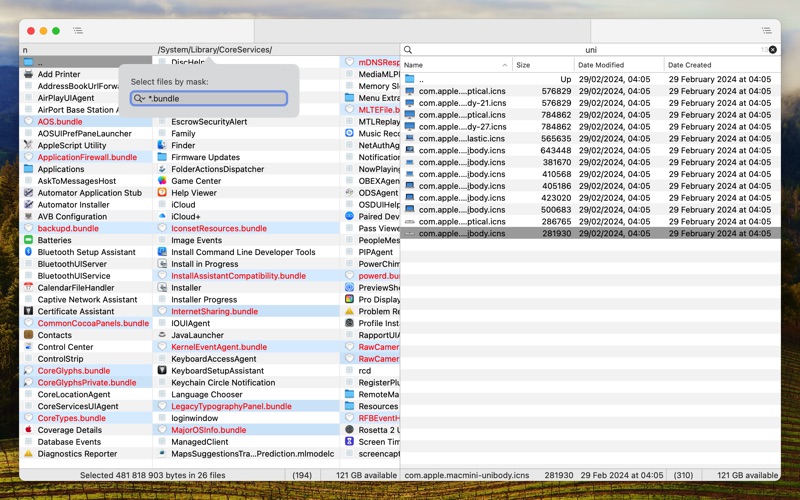The width and height of the screenshot is (800, 500).
Task: Select the com.apple....dy-27.icns file
Action: (x=590, y=127)
